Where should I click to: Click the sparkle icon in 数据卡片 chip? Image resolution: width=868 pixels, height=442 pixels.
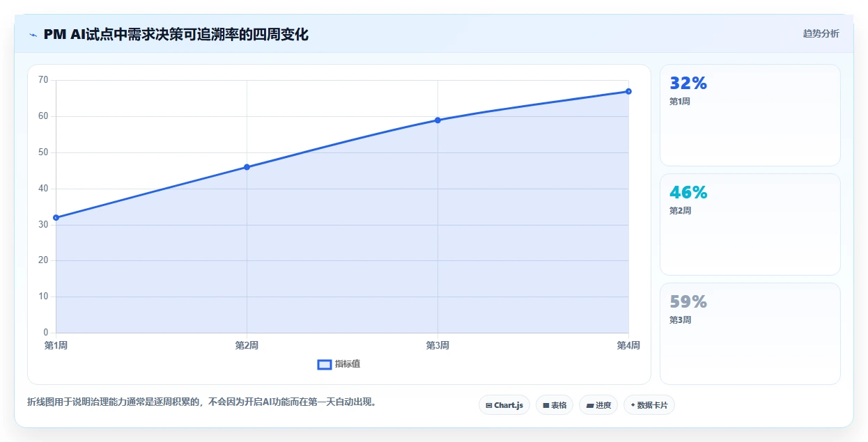coord(633,405)
